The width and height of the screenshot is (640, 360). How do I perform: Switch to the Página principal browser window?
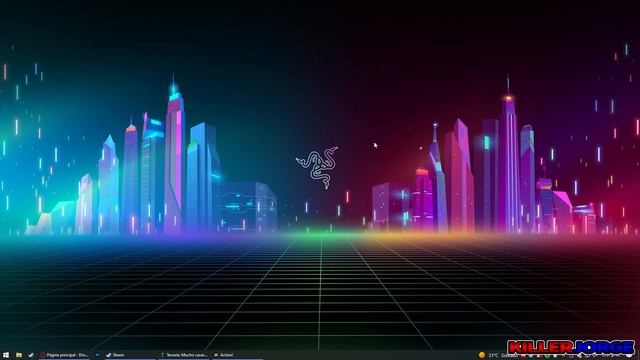(x=65, y=355)
